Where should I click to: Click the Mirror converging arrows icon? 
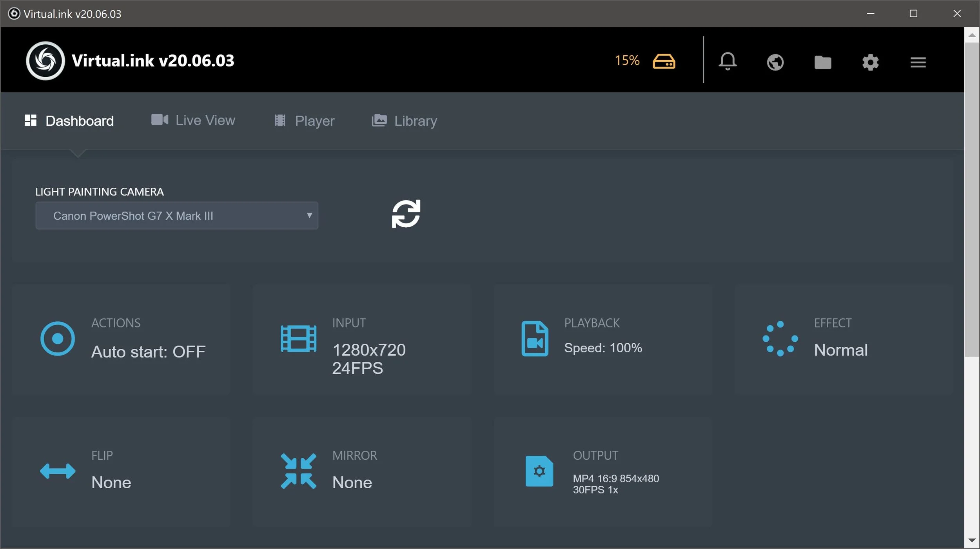click(x=298, y=471)
